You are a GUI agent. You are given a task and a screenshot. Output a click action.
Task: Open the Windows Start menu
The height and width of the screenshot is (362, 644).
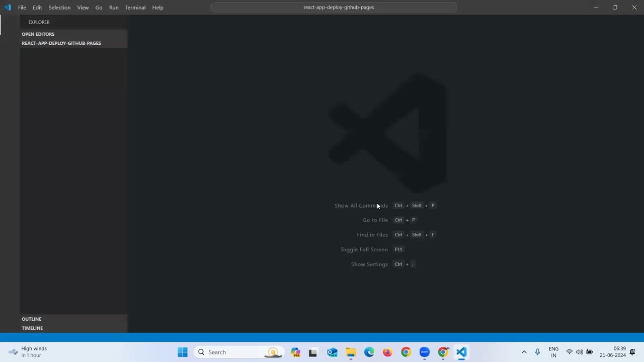click(183, 352)
